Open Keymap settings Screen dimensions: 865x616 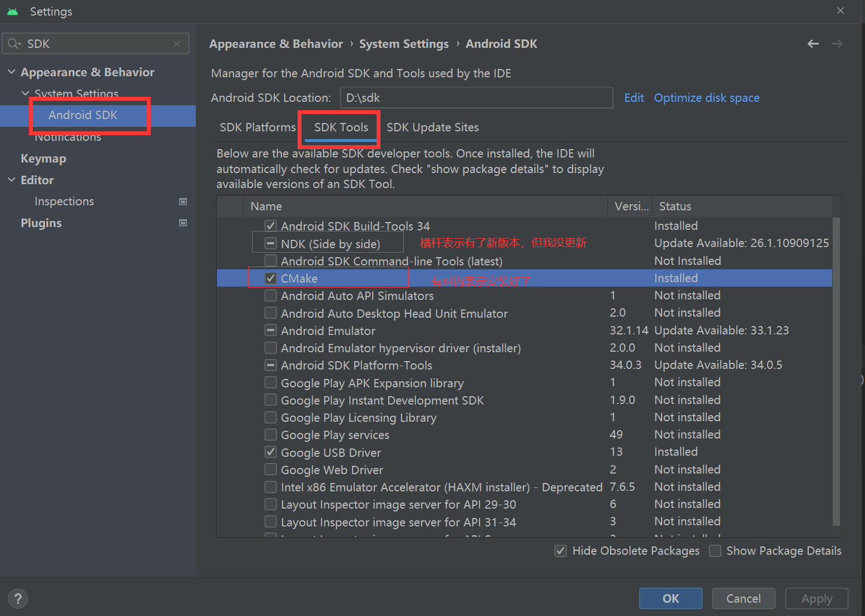click(43, 159)
